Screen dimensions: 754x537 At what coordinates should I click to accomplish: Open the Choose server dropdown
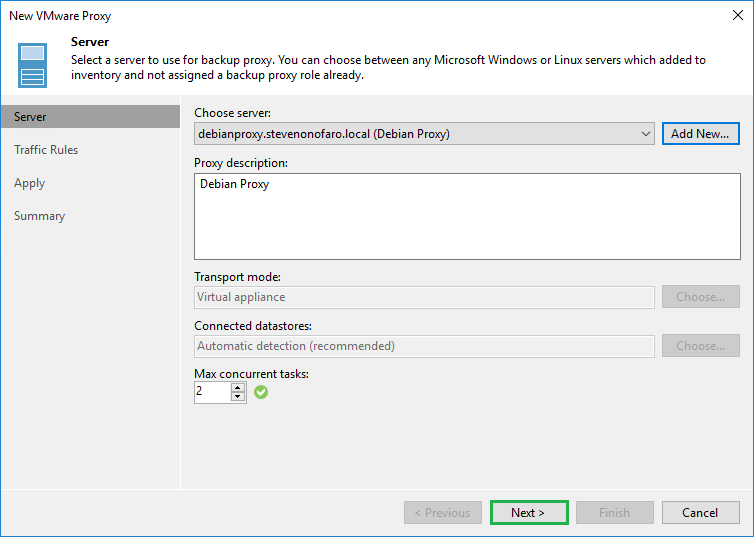[x=647, y=133]
